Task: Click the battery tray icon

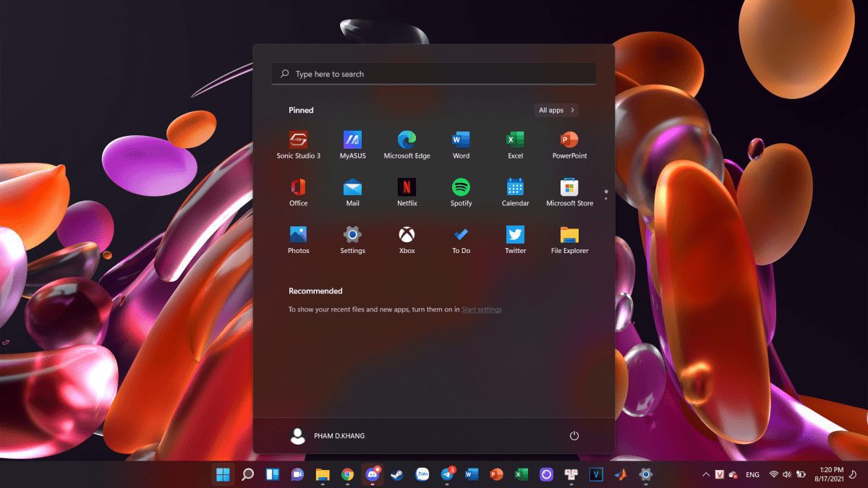Action: tap(801, 474)
